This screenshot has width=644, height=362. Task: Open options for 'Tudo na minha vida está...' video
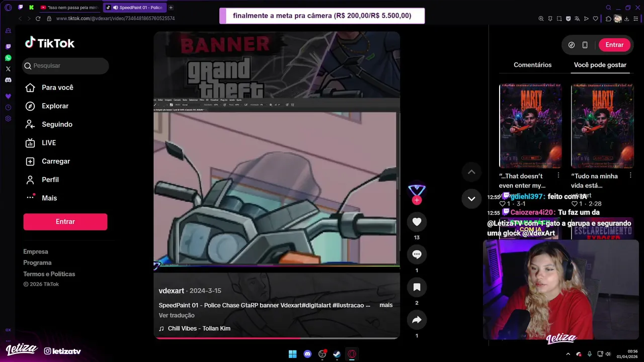[x=630, y=175]
